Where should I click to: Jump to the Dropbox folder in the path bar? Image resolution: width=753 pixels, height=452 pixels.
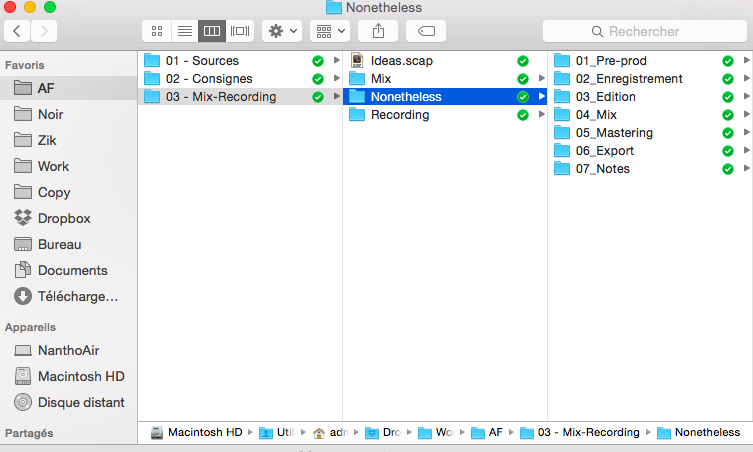(383, 432)
